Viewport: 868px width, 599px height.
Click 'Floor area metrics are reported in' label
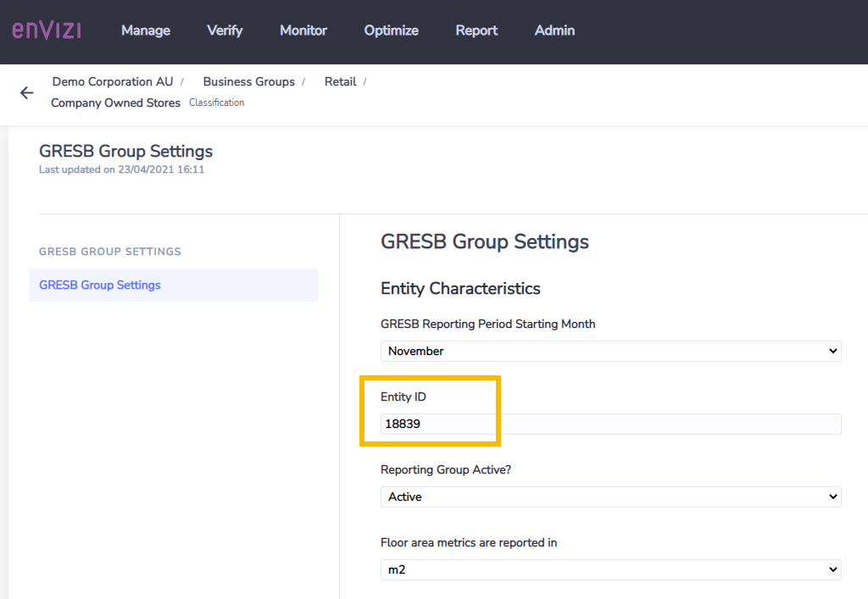[x=469, y=542]
